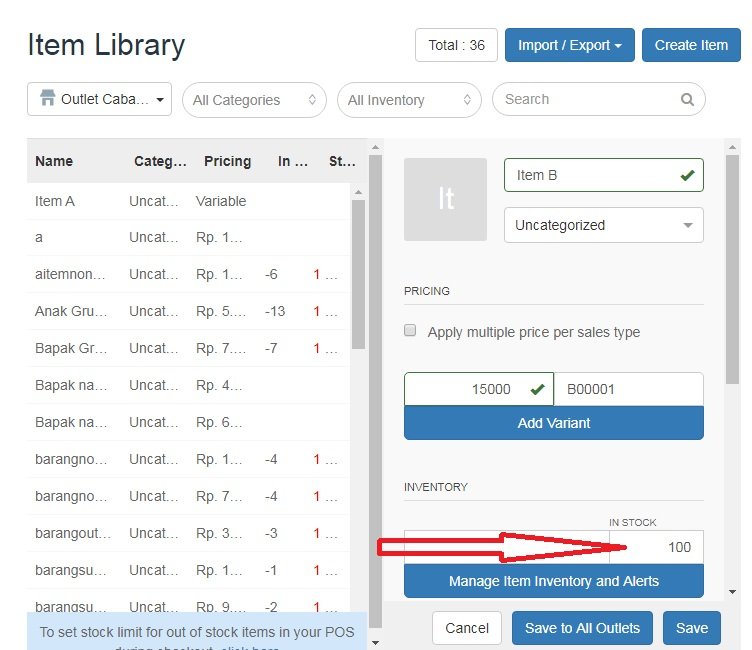752x650 pixels.
Task: Click the outlet store icon
Action: [x=47, y=99]
